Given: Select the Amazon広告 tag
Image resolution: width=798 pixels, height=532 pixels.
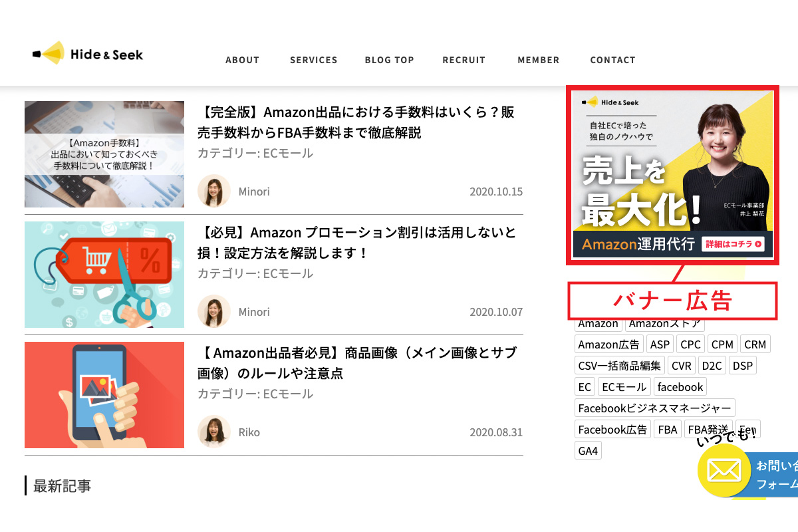Looking at the screenshot, I should coord(608,344).
